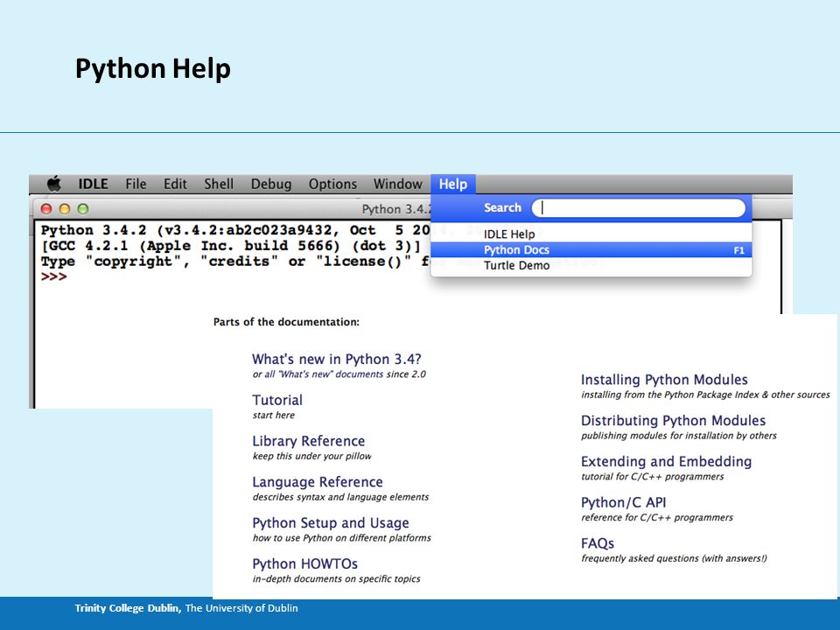Viewport: 840px width, 630px height.
Task: Click the "Python Help" slide title
Action: pyautogui.click(x=152, y=69)
